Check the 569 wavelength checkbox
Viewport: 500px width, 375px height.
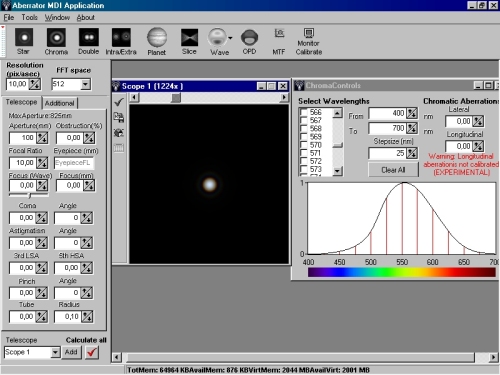tap(304, 137)
